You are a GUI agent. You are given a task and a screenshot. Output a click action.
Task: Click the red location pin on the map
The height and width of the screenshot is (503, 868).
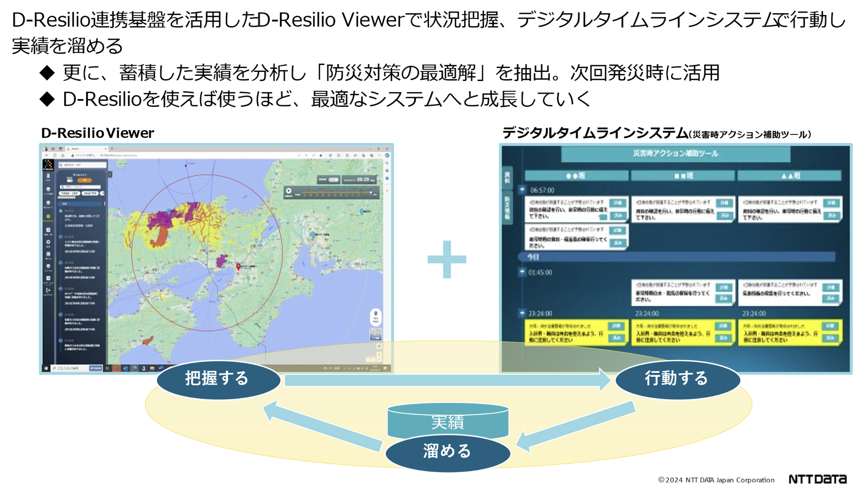[238, 267]
